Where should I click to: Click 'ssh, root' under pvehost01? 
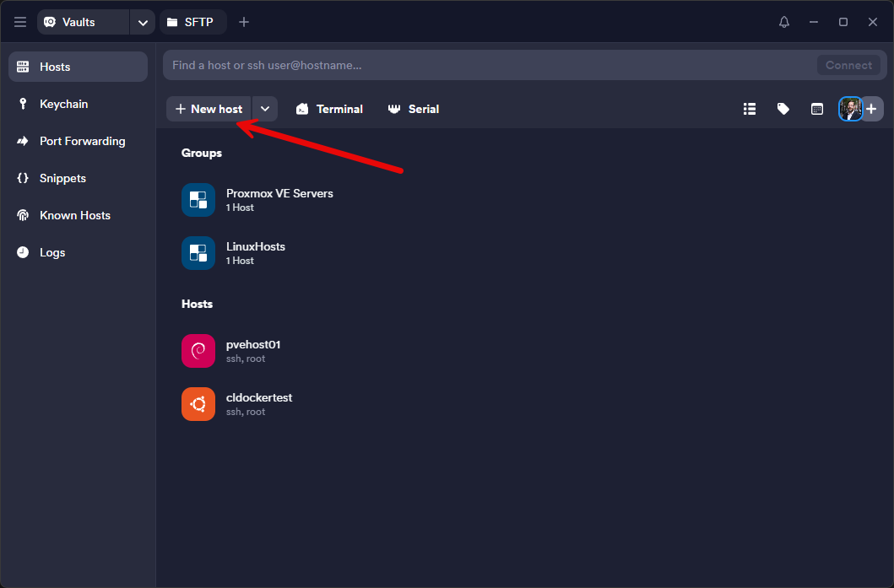pos(245,359)
